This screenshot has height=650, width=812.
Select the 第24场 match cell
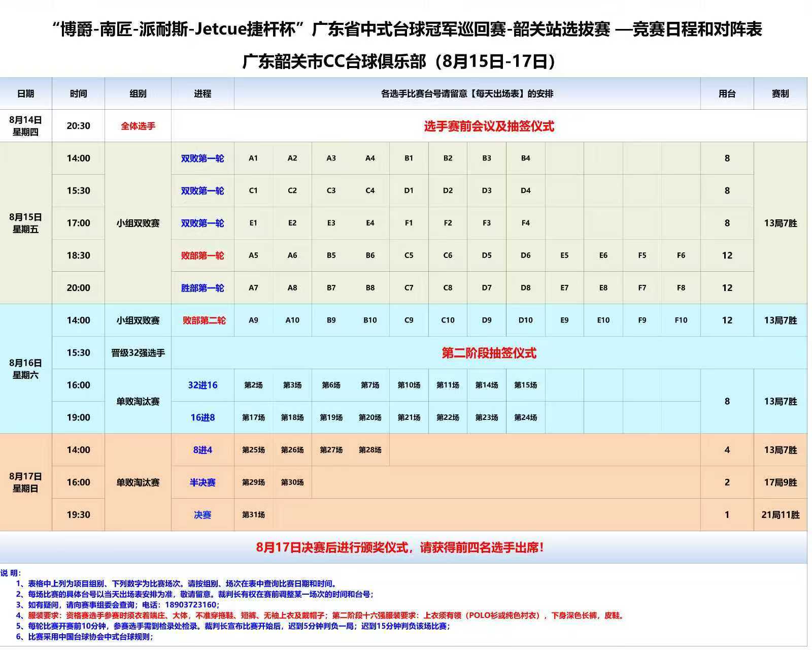(525, 417)
